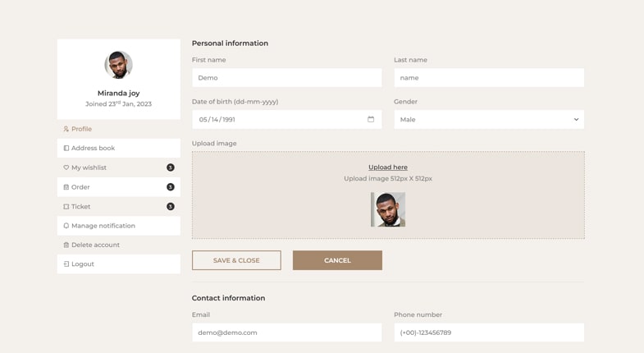This screenshot has height=353, width=644.
Task: Click the Delete account trash icon
Action: pyautogui.click(x=66, y=245)
